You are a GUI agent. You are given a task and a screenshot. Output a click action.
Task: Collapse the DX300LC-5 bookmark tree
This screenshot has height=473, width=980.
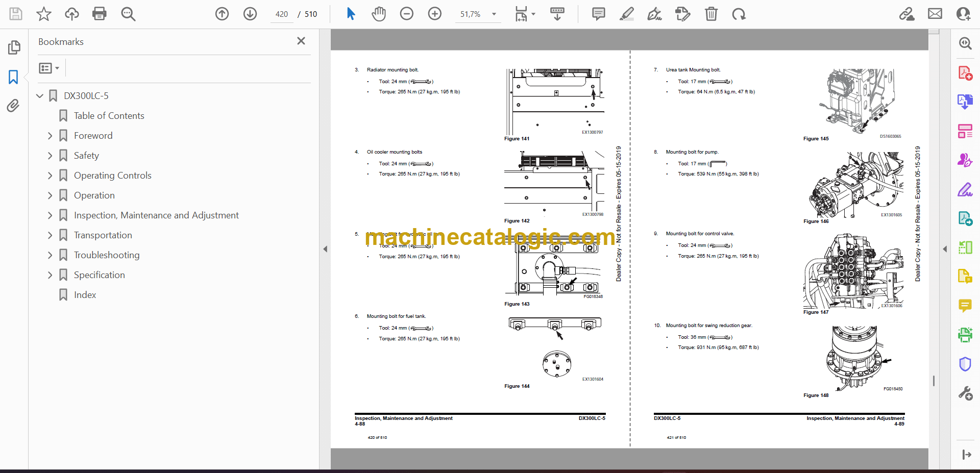point(40,96)
